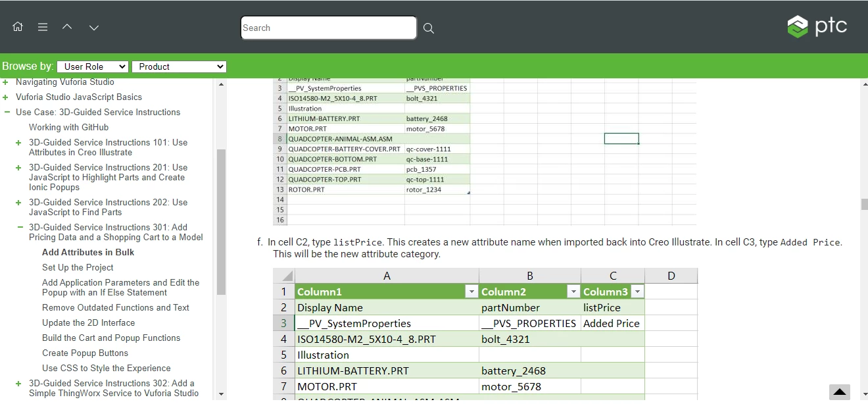Click sidebar scrollbar down arrow
The width and height of the screenshot is (868, 408).
click(x=221, y=394)
